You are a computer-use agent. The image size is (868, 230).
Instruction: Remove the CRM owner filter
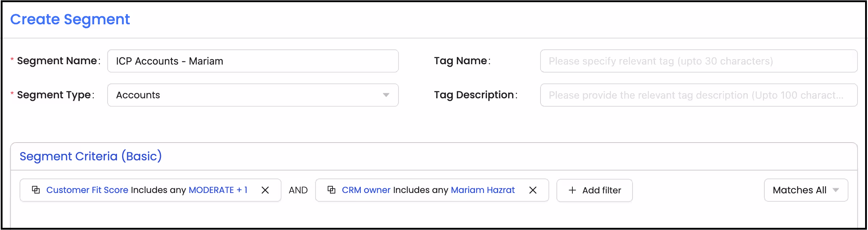533,190
